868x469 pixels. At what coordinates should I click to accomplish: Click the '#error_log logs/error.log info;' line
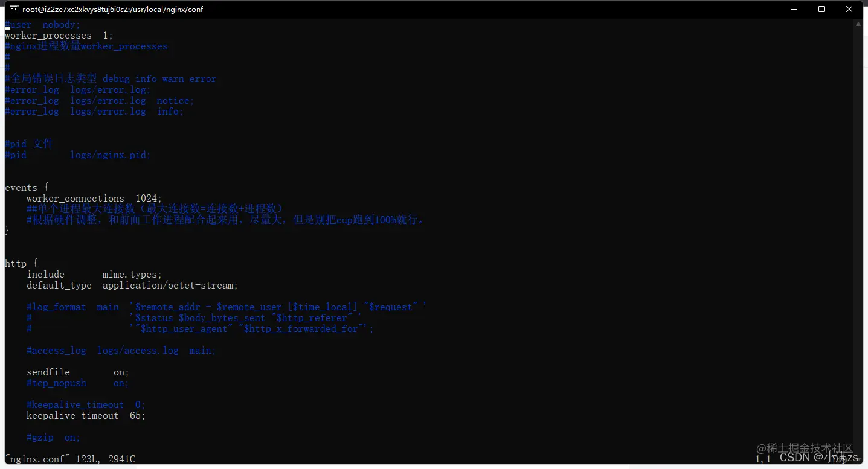(x=94, y=112)
